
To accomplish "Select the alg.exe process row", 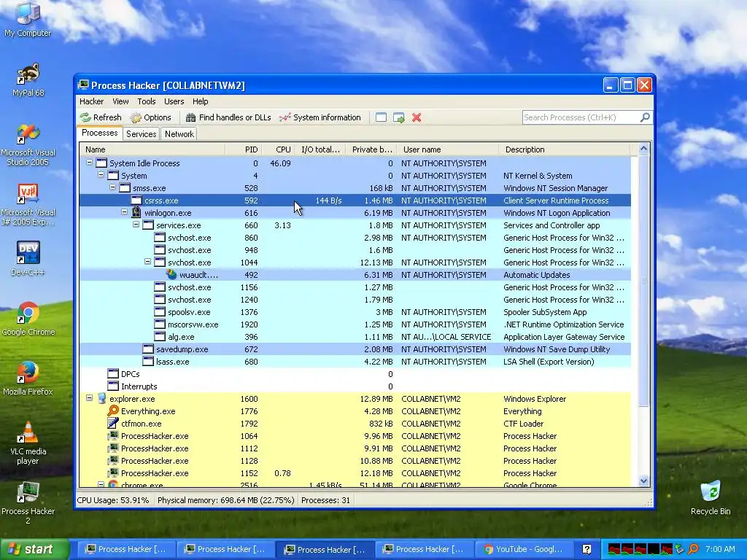I will tap(355, 337).
